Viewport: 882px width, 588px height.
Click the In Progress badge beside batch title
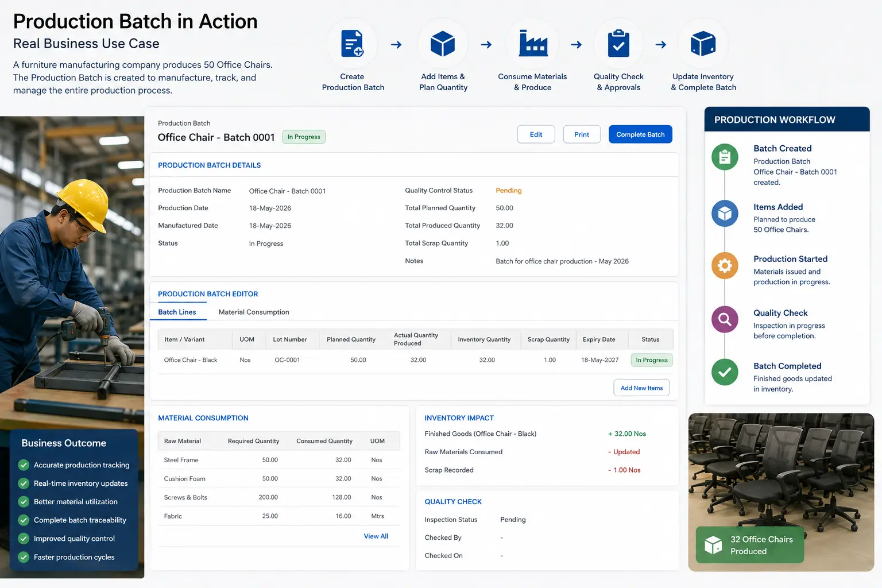(304, 137)
